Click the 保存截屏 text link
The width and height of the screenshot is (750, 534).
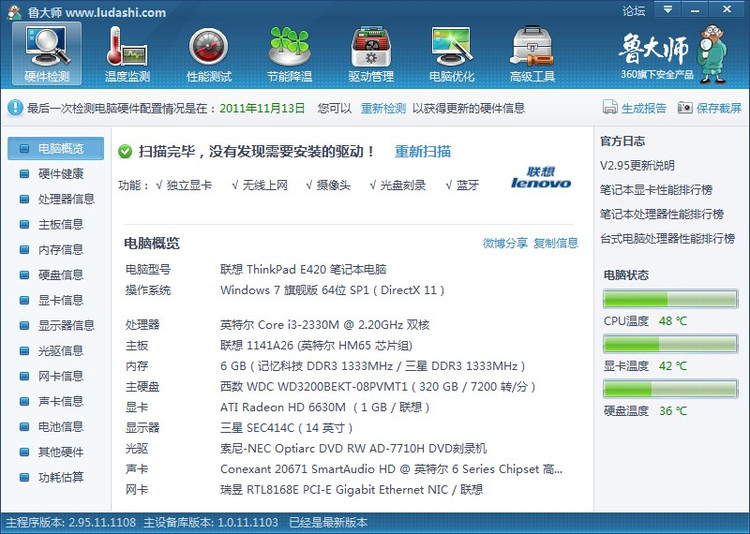(x=719, y=108)
